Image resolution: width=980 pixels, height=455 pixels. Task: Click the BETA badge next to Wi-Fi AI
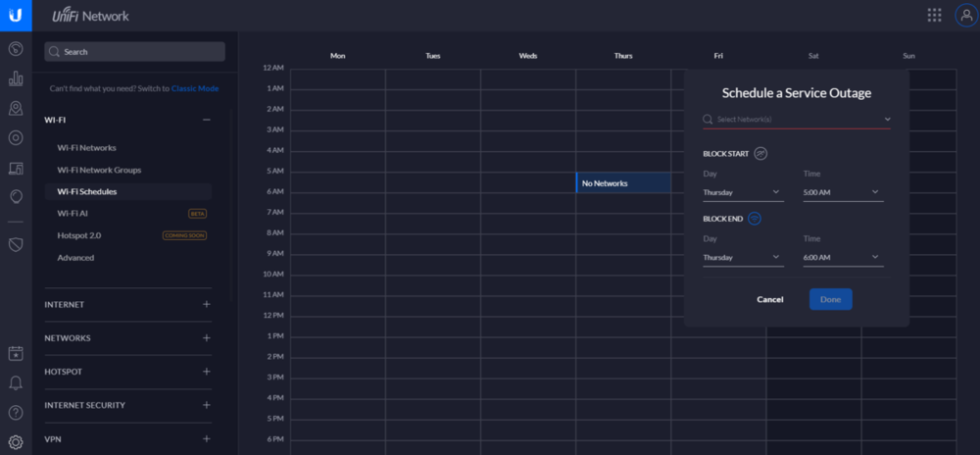click(198, 214)
